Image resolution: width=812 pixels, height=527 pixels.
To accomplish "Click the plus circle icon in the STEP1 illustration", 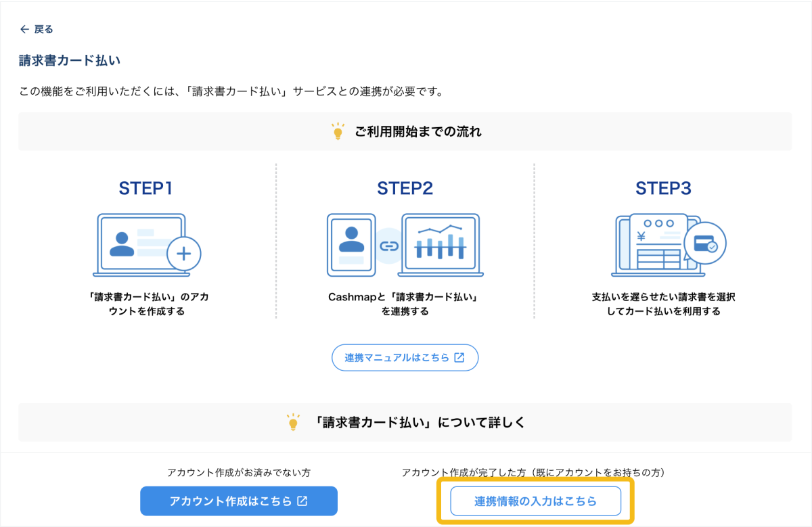I will [183, 254].
